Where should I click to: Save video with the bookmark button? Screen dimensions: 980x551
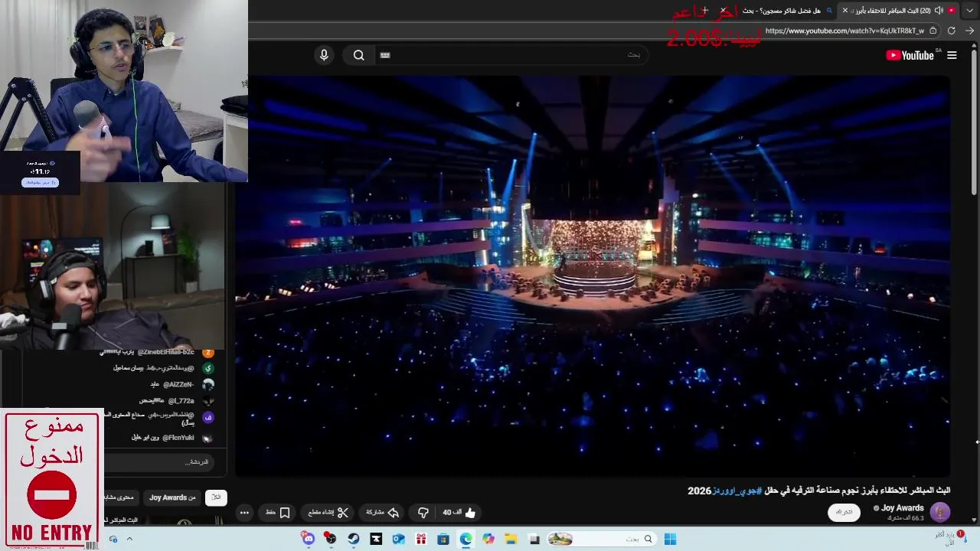(x=277, y=513)
